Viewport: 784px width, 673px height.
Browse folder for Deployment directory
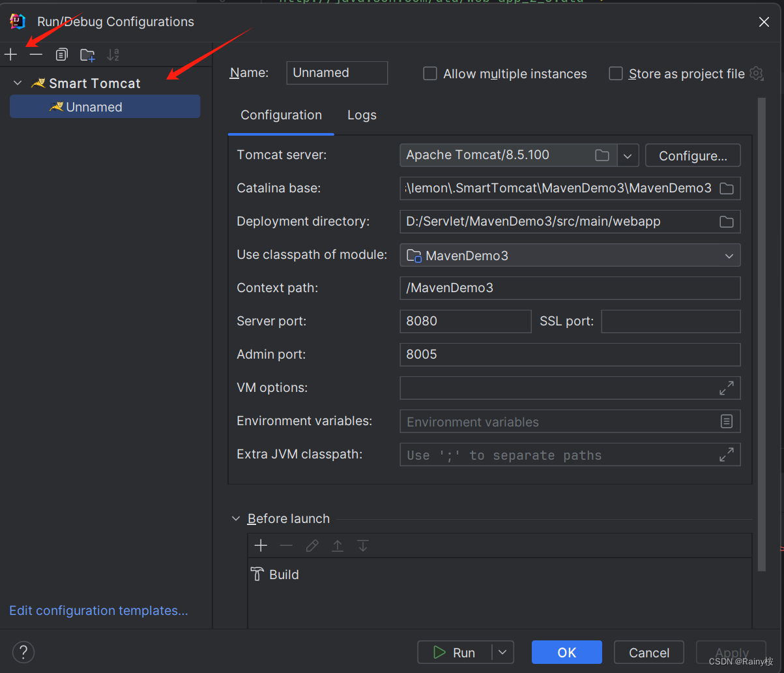727,222
